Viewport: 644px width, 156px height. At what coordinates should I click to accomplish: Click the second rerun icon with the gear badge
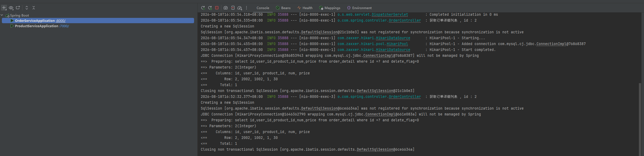[210, 8]
